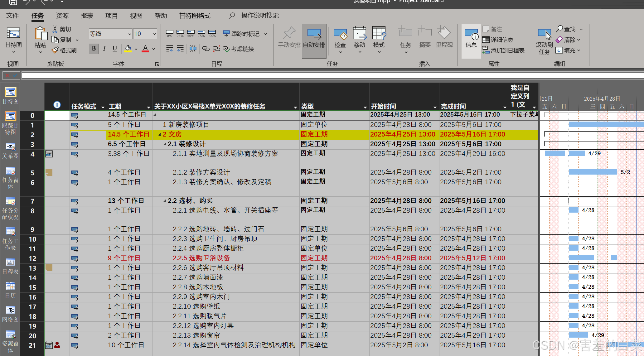Image resolution: width=644 pixels, height=356 pixels.
Task: Click the Details (详细信息) button
Action: click(x=498, y=40)
